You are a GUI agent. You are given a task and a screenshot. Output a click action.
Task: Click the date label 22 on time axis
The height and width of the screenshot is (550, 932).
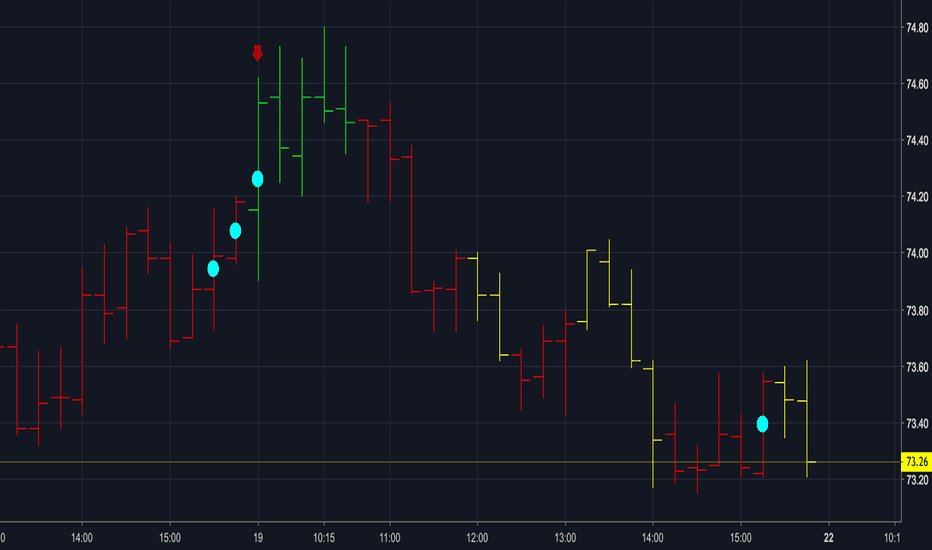[x=829, y=538]
